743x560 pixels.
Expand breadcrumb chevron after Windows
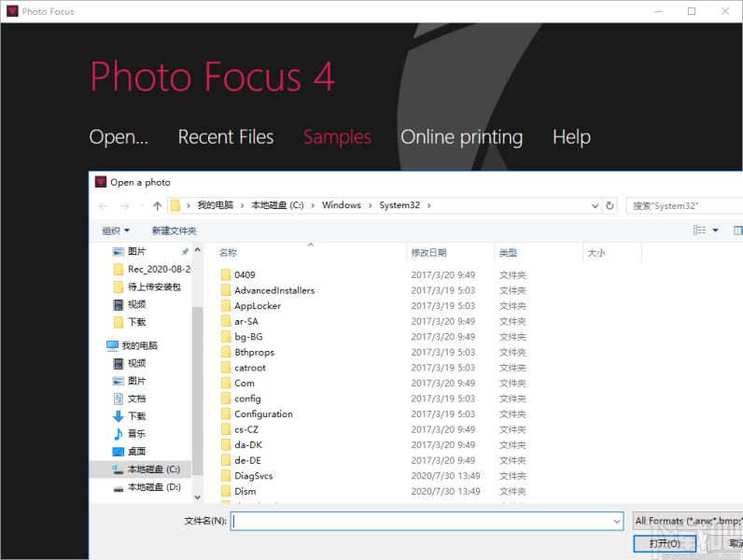click(370, 205)
